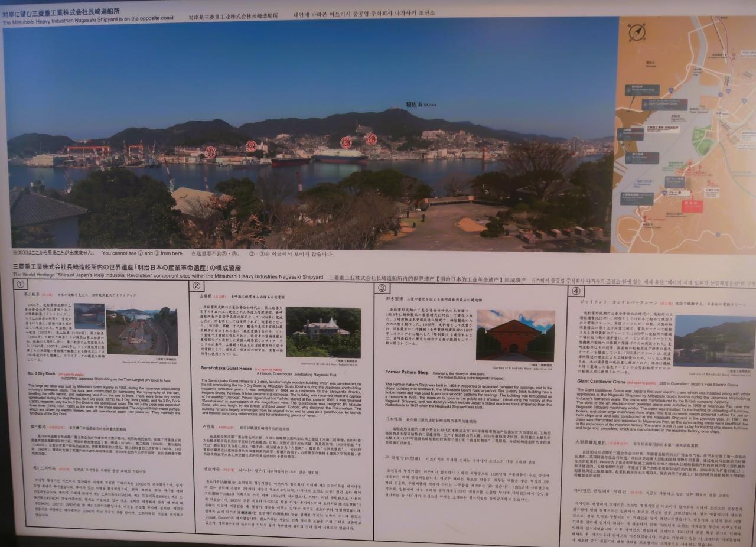Open the Senshokaku Guest House photo
756x547 pixels.
point(322,333)
